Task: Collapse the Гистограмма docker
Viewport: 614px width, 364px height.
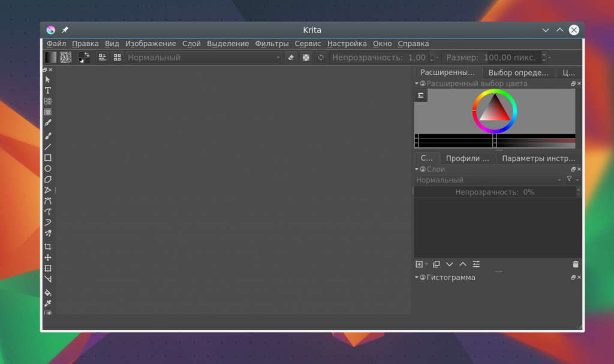Action: (x=417, y=278)
